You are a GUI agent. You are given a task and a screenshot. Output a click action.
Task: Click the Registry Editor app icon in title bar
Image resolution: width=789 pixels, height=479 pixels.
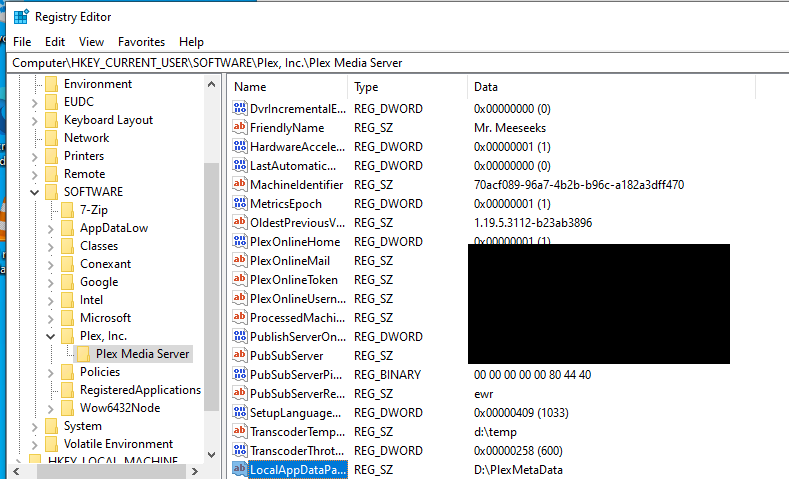tap(21, 17)
